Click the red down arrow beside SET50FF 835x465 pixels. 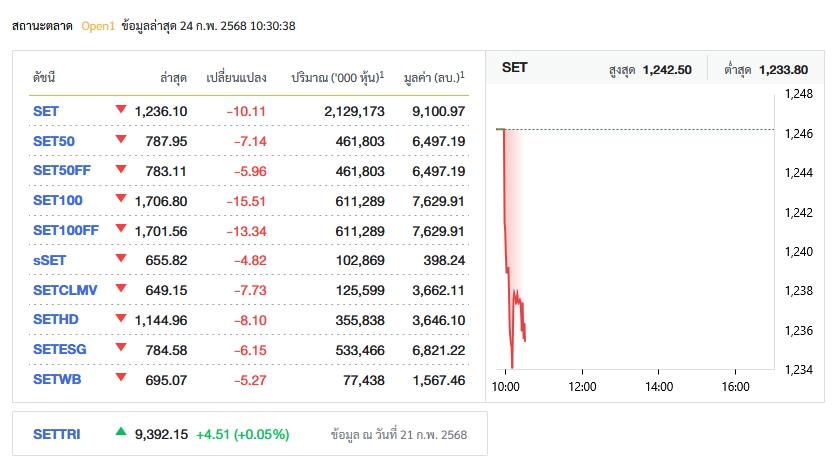pyautogui.click(x=121, y=169)
